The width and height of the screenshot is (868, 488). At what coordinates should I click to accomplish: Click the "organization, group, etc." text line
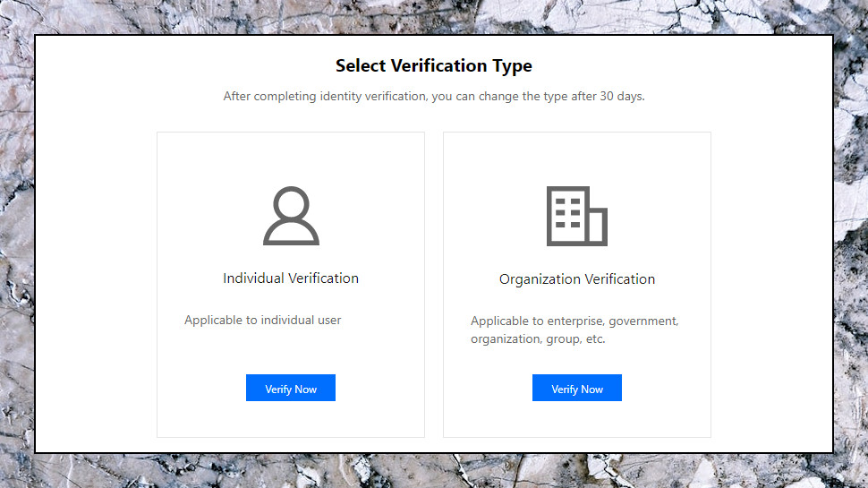tap(538, 339)
